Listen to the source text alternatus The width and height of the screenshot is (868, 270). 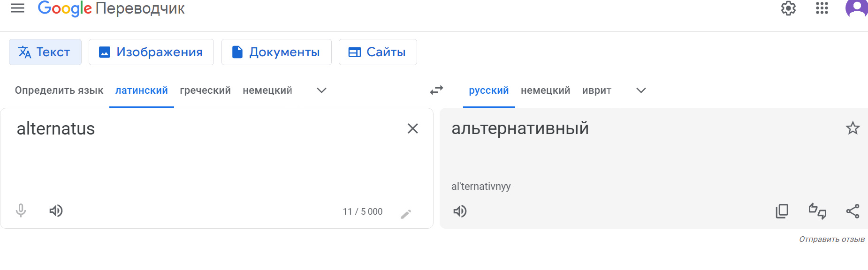56,211
